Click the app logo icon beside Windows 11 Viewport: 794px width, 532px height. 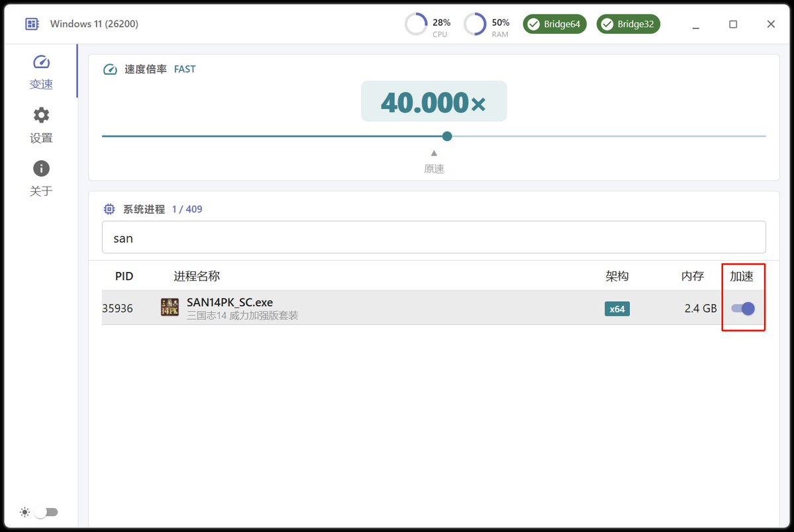32,24
